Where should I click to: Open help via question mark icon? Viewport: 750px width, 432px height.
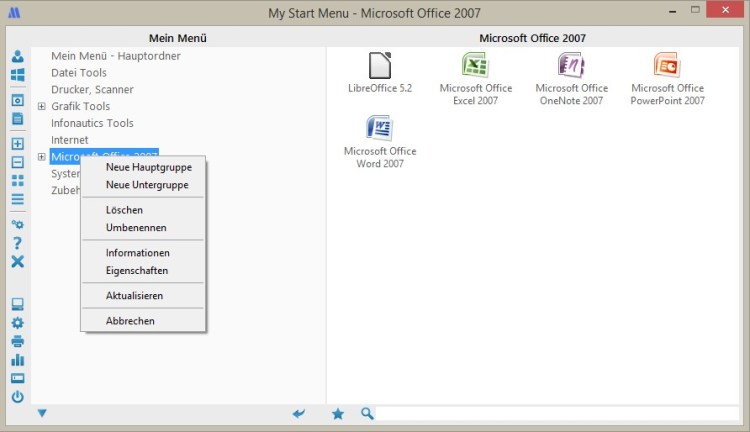click(18, 243)
